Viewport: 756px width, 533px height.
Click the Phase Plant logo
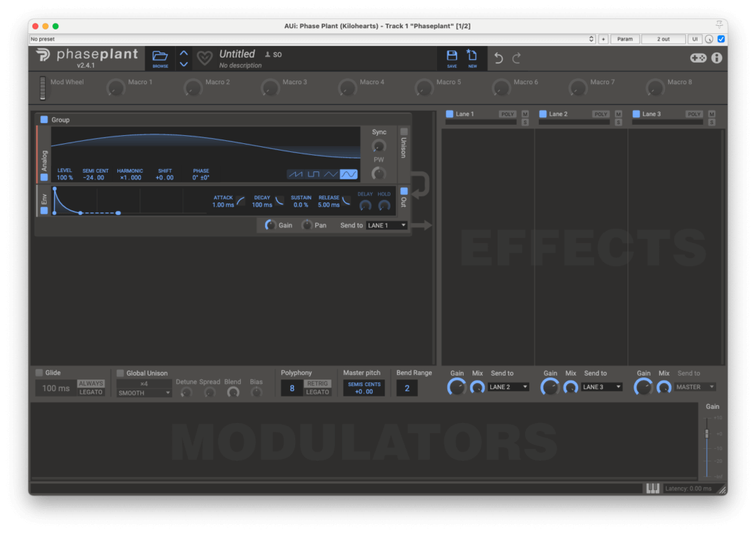[x=44, y=55]
